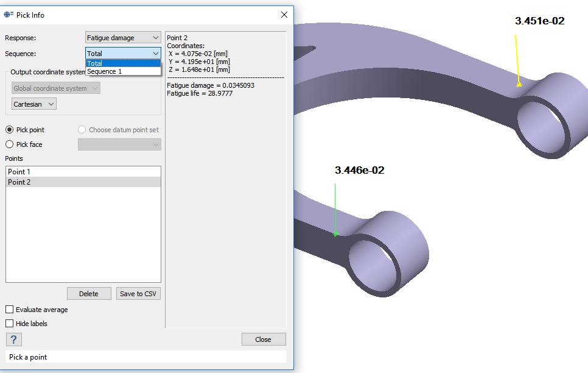
Task: Select Point 2 in the Points list
Action: [19, 182]
